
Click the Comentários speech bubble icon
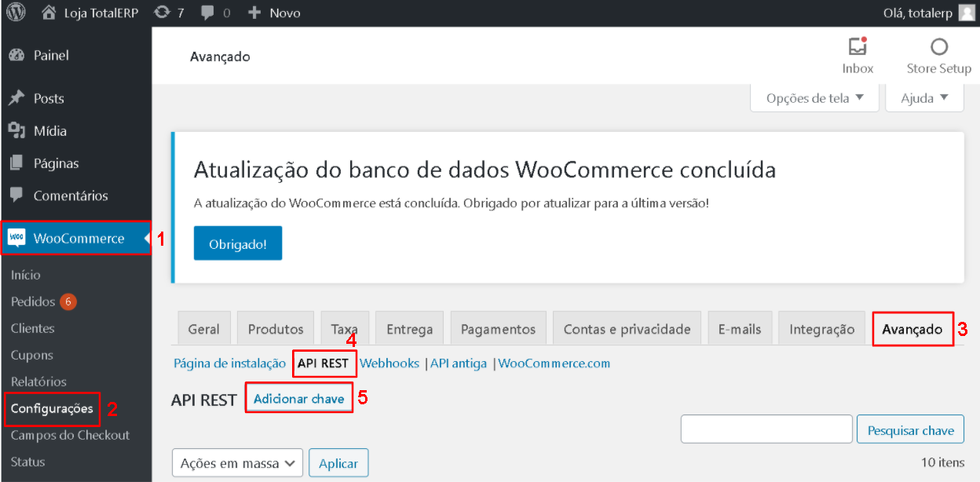pyautogui.click(x=16, y=195)
